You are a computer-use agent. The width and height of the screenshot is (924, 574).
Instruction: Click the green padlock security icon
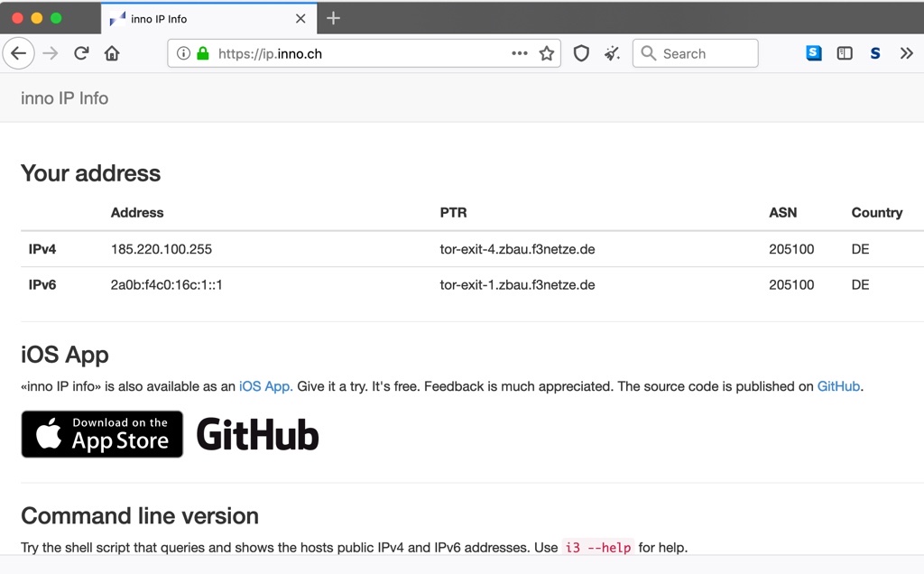click(x=202, y=53)
